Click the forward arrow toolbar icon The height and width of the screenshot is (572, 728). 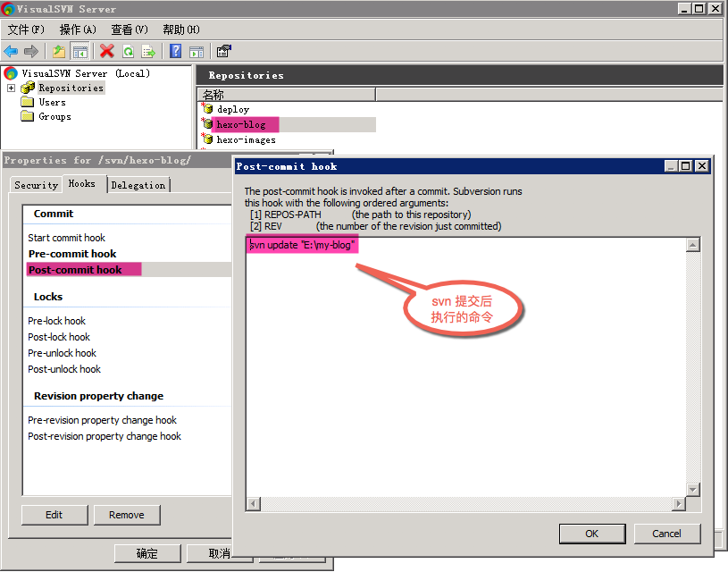31,52
